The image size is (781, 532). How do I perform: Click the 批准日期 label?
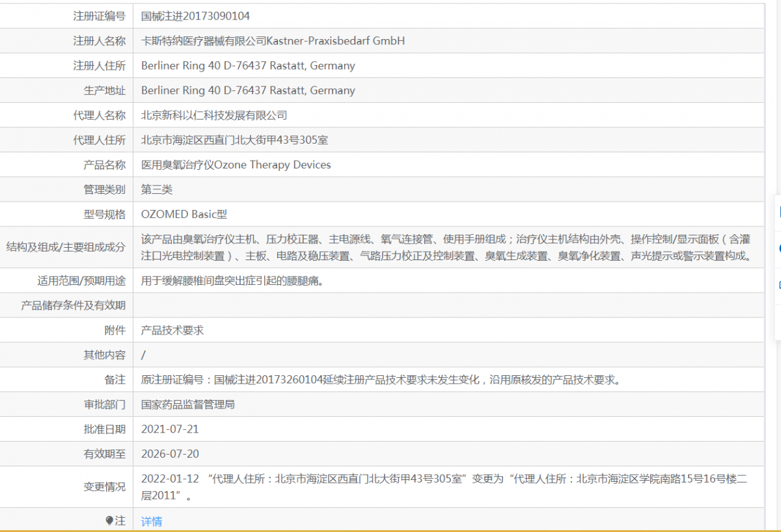coord(104,429)
